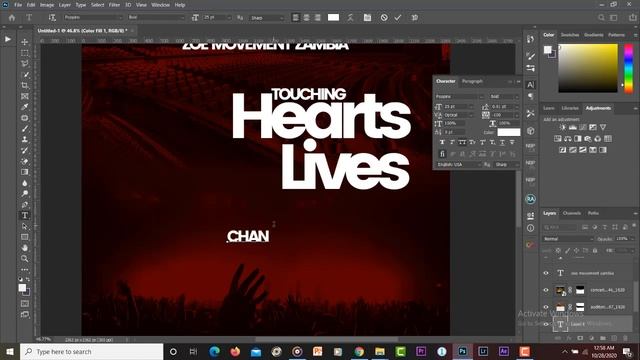Hide the zoe movement zambia text layer
This screenshot has height=360, width=640.
[x=546, y=273]
